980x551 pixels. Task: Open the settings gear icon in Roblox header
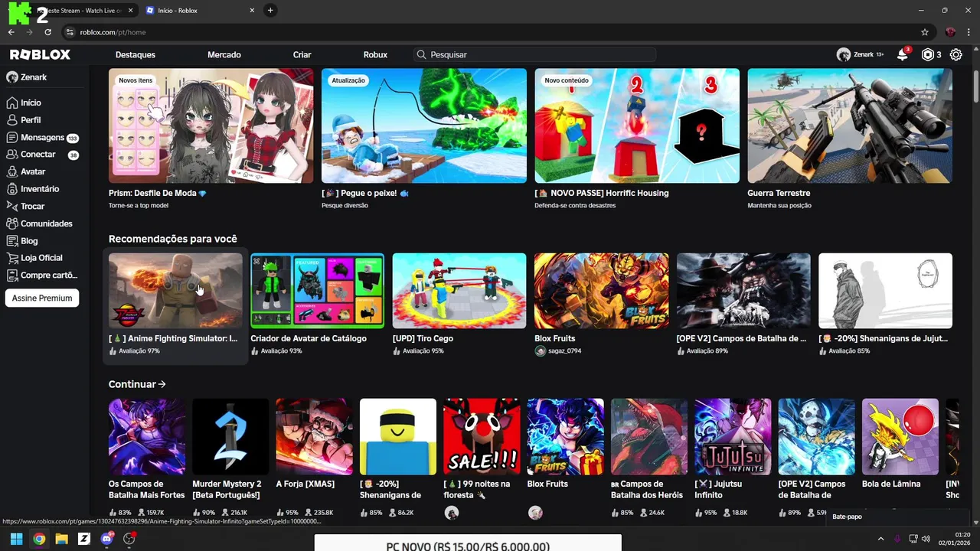tap(955, 54)
